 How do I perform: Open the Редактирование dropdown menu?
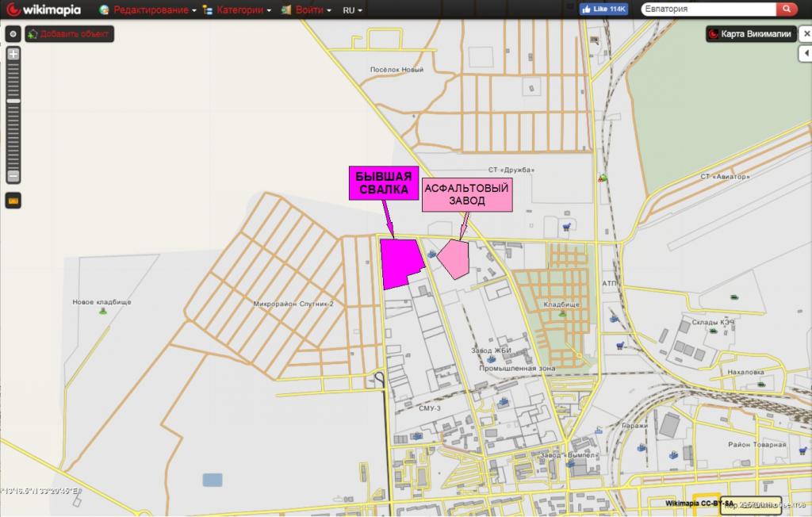147,10
